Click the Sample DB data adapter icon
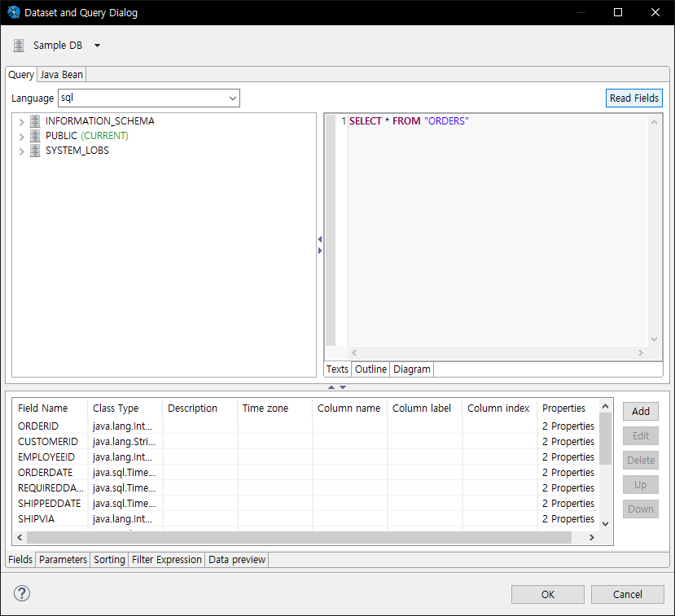 [19, 46]
